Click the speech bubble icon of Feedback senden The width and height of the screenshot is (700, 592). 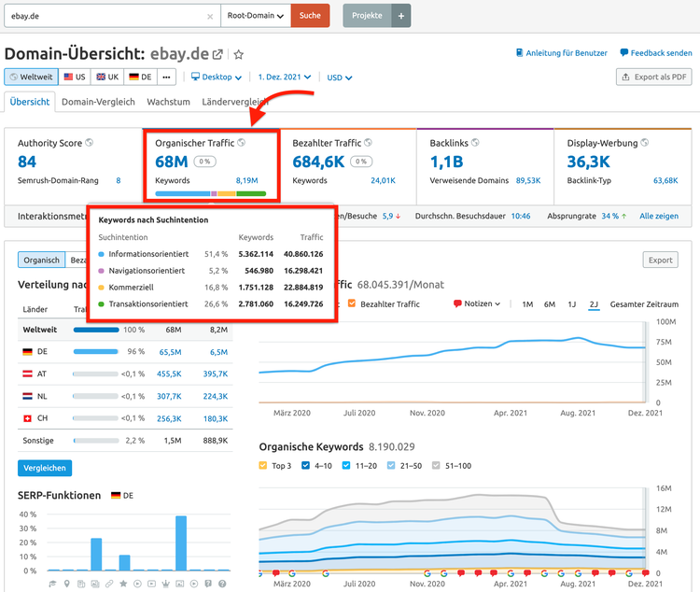624,52
